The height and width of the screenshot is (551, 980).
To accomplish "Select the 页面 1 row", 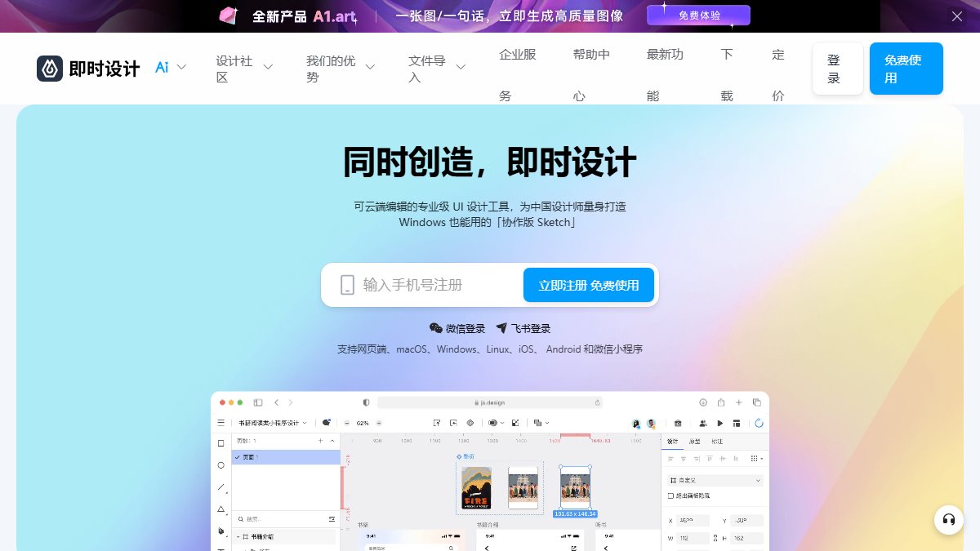I will (286, 457).
